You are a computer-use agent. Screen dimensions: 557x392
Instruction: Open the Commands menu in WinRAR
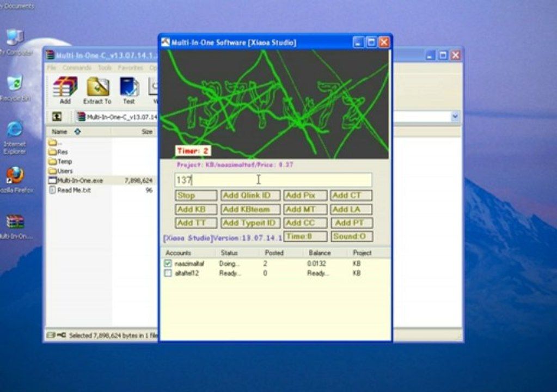click(x=77, y=68)
